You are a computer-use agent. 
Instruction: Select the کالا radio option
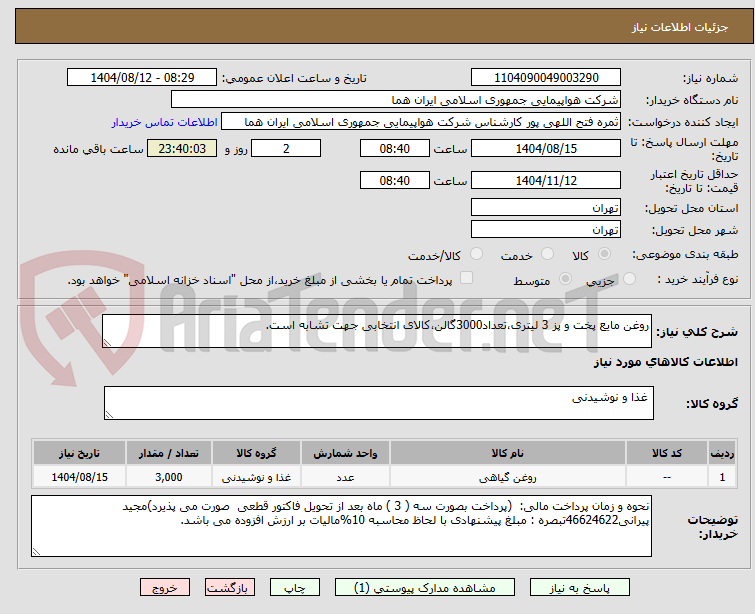(604, 255)
